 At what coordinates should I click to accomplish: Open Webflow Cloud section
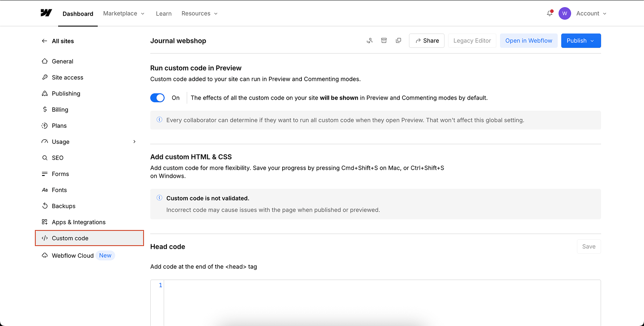click(89, 255)
